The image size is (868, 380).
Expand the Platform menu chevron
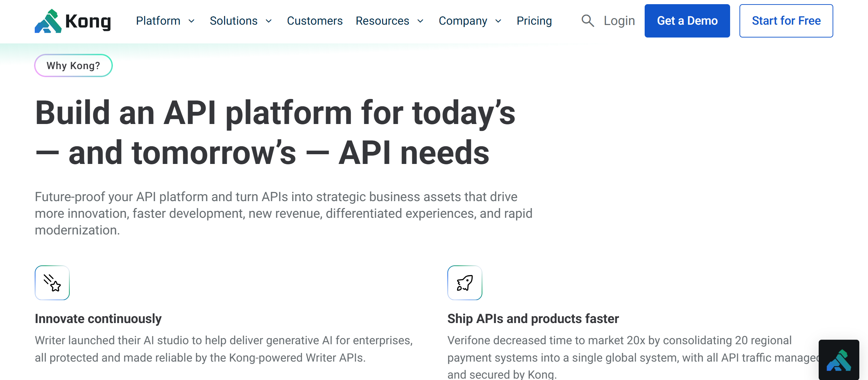click(x=191, y=21)
